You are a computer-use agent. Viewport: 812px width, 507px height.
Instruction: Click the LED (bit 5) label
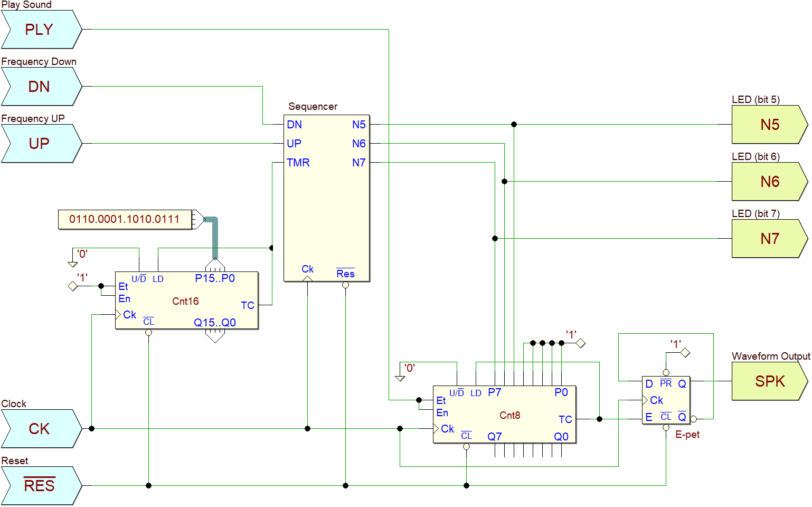coord(756,100)
